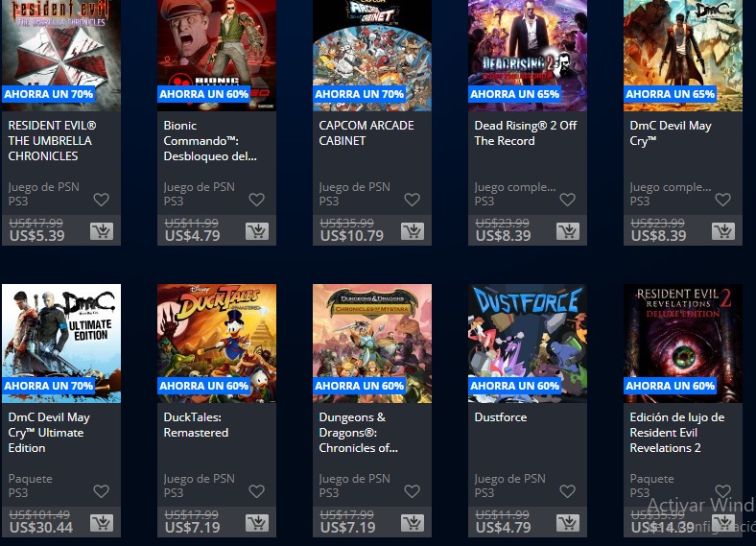Toggle wishlist heart for Dead Rising 2

(568, 200)
